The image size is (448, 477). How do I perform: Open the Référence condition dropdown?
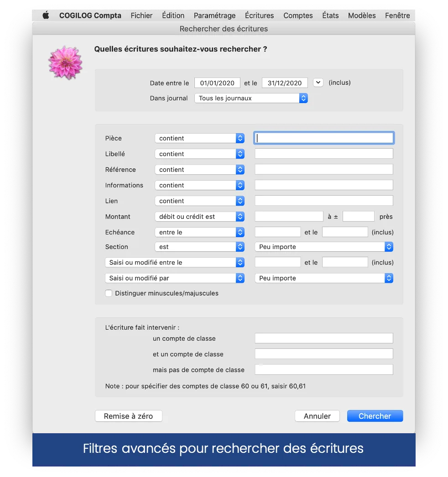200,170
